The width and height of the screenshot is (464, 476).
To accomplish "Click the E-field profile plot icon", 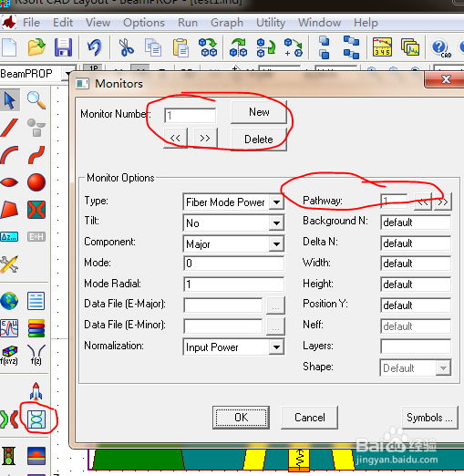I will click(9, 328).
